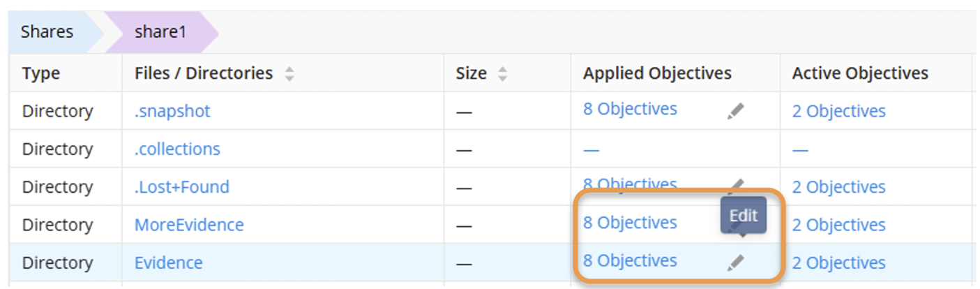The width and height of the screenshot is (980, 289).
Task: View 2 active objectives for .Lost+Found
Action: (x=838, y=187)
